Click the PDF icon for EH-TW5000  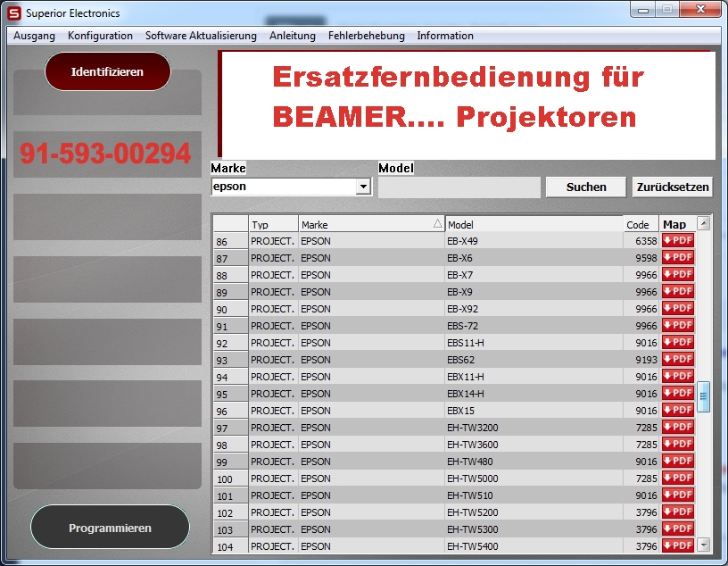point(677,479)
